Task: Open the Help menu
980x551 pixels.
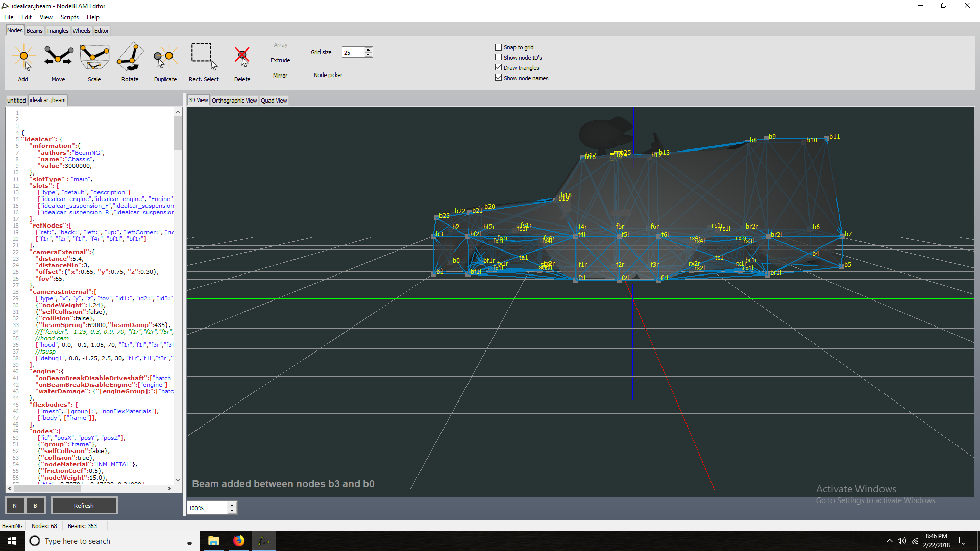Action: pyautogui.click(x=93, y=17)
